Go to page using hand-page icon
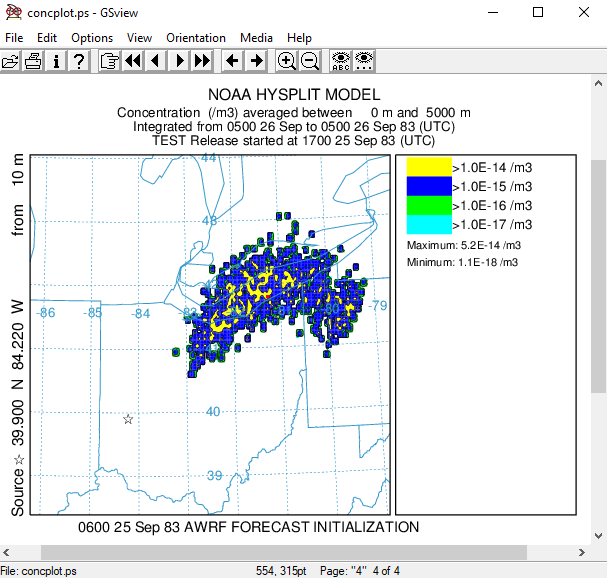 [110, 61]
